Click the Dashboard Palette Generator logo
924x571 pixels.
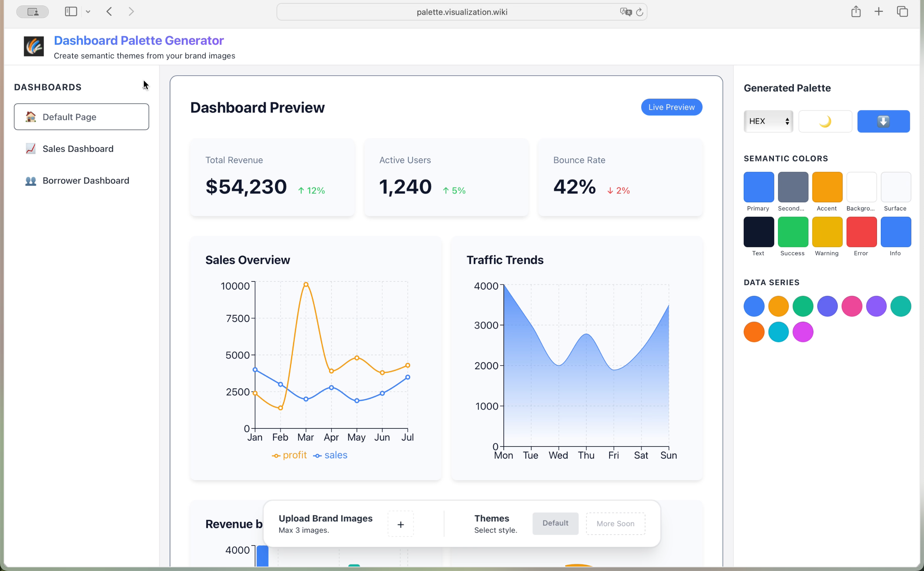[34, 46]
